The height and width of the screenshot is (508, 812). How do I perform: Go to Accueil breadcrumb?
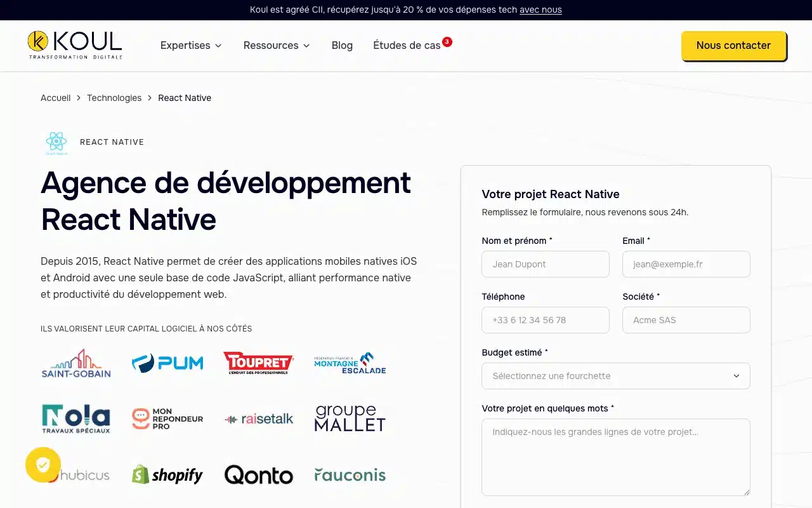coord(56,98)
